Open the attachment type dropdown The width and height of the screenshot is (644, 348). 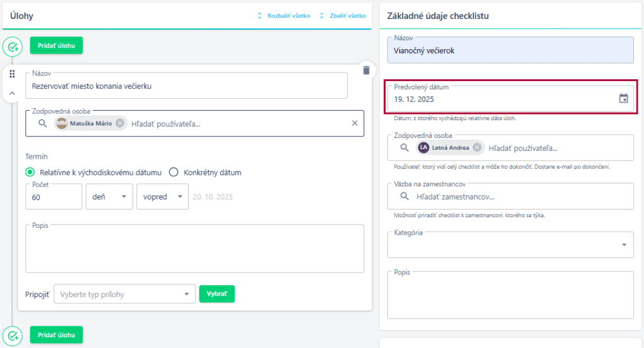tap(125, 294)
